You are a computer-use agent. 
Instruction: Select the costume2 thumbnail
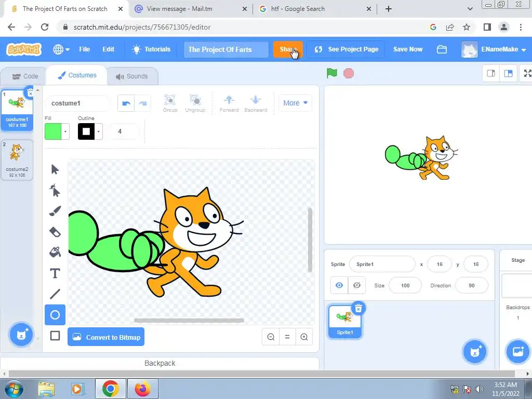17,159
